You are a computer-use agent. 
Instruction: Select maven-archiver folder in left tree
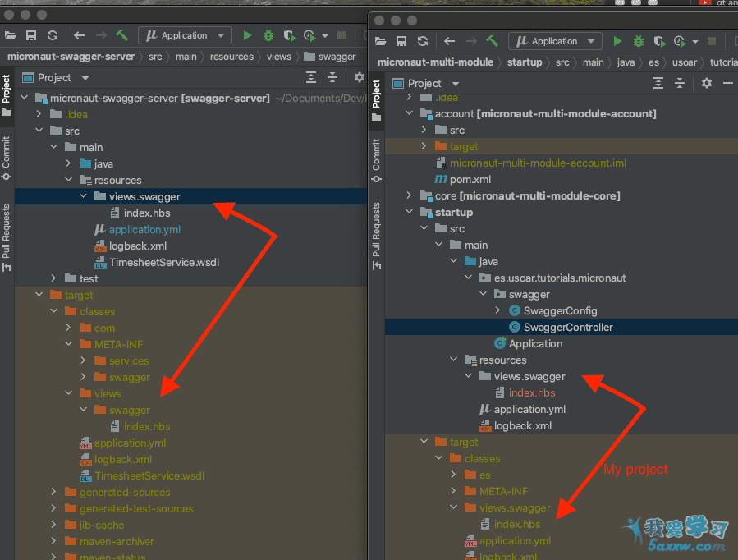[117, 541]
